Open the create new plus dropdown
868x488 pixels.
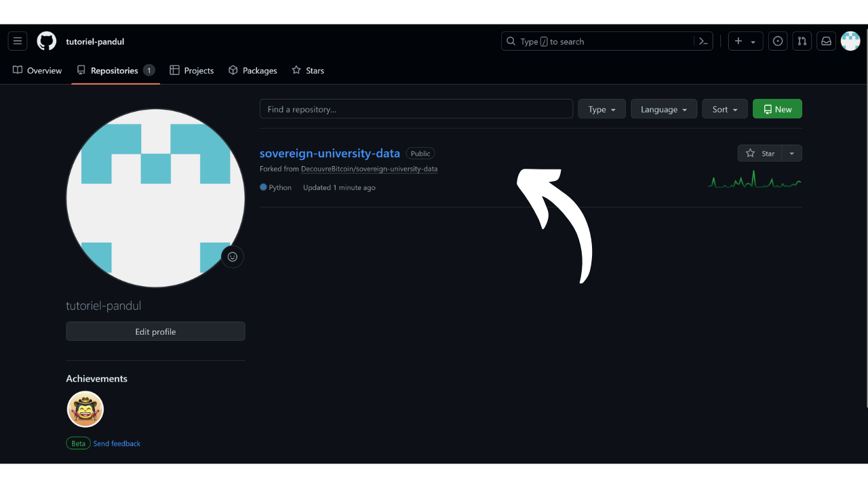(745, 41)
